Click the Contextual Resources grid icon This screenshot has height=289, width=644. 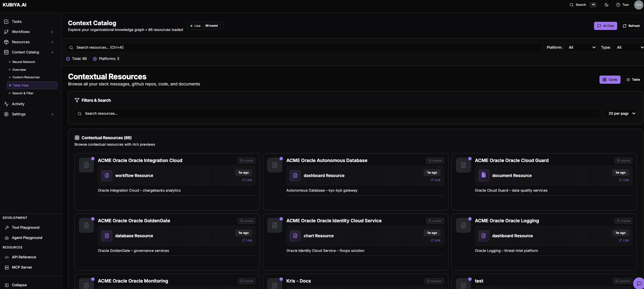click(77, 138)
